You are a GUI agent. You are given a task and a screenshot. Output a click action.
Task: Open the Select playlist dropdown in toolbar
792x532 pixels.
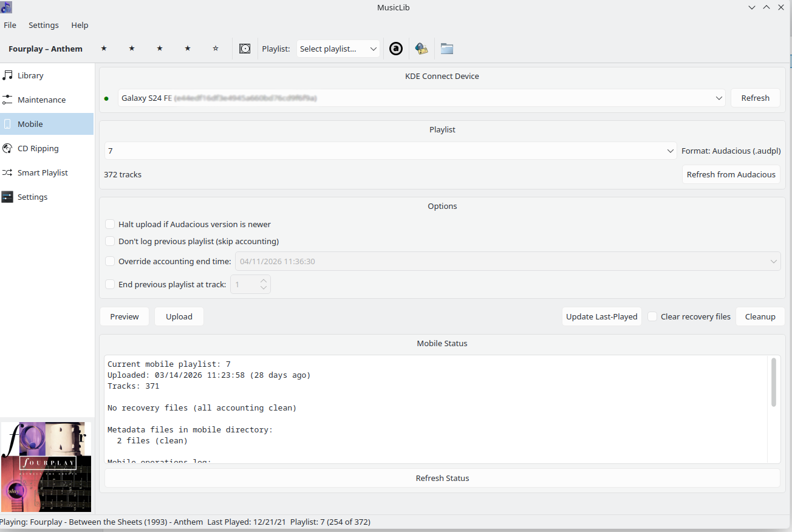point(338,49)
